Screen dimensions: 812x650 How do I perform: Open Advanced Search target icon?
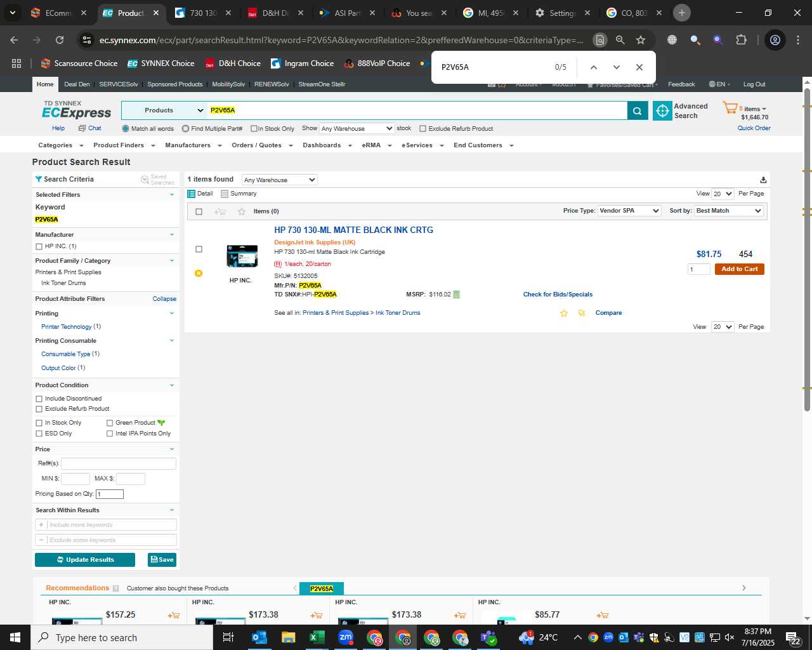662,110
